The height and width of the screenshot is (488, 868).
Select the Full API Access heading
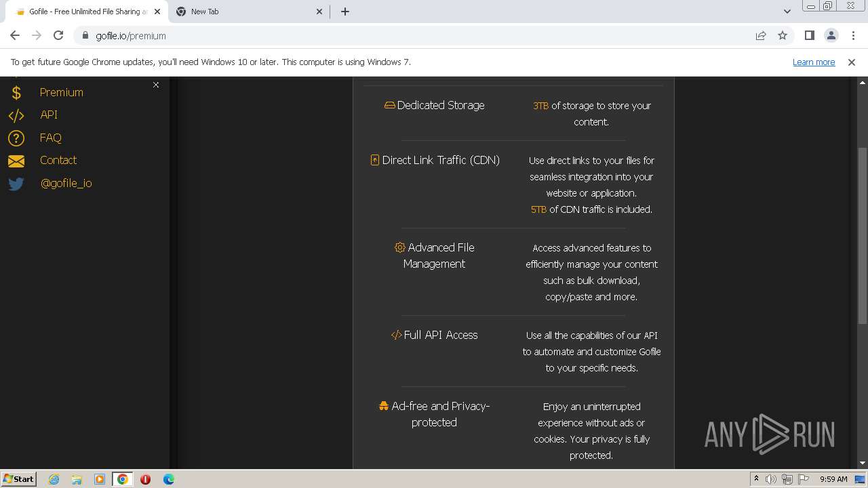[441, 335]
